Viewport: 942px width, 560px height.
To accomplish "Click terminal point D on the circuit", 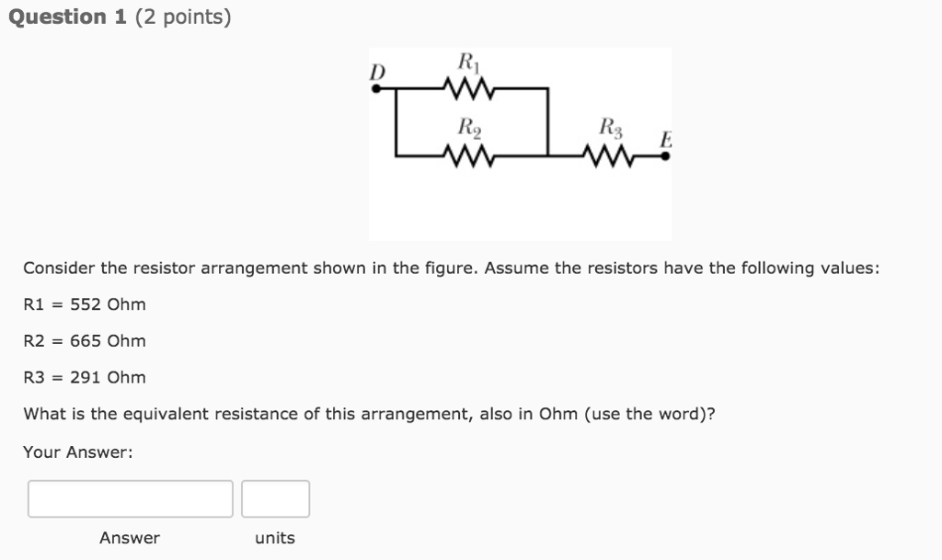I will pyautogui.click(x=377, y=88).
